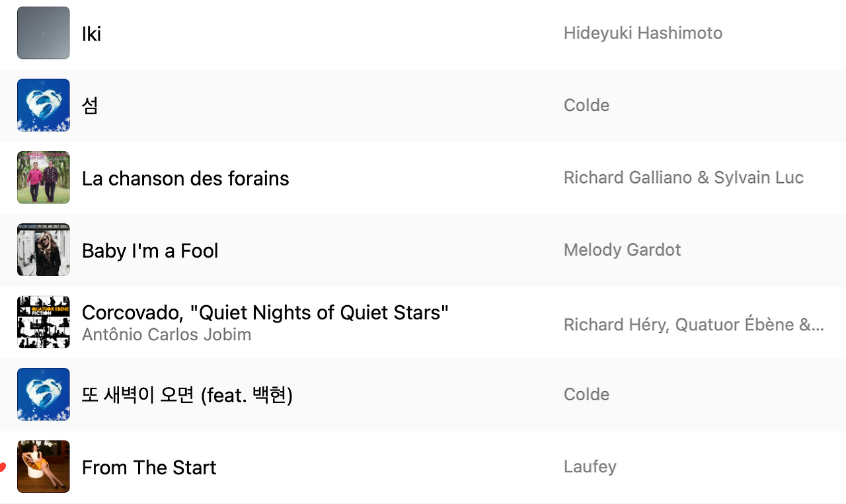Viewport: 846px width, 504px height.
Task: Click the Iki album artwork thumbnail
Action: (43, 33)
